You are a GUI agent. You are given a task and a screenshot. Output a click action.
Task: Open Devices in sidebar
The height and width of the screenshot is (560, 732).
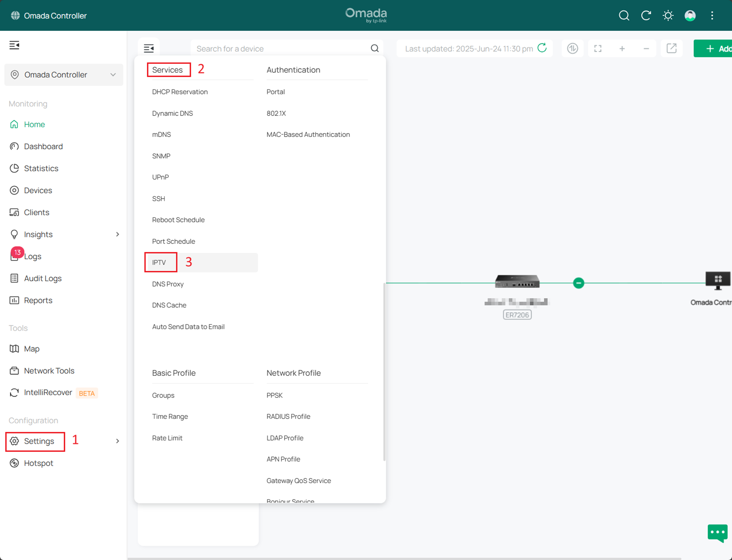(x=38, y=190)
